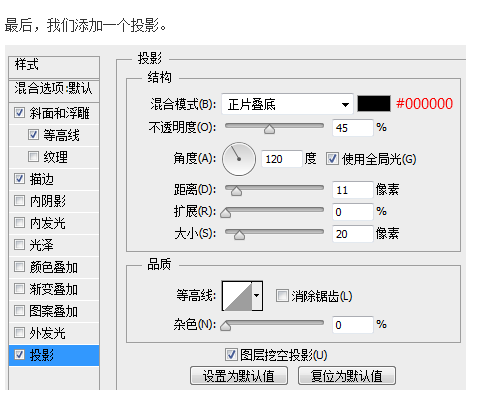Screen dimensions: 493x402
Task: Uncheck the 斜面和浮雕 checkbox
Action: pos(19,113)
